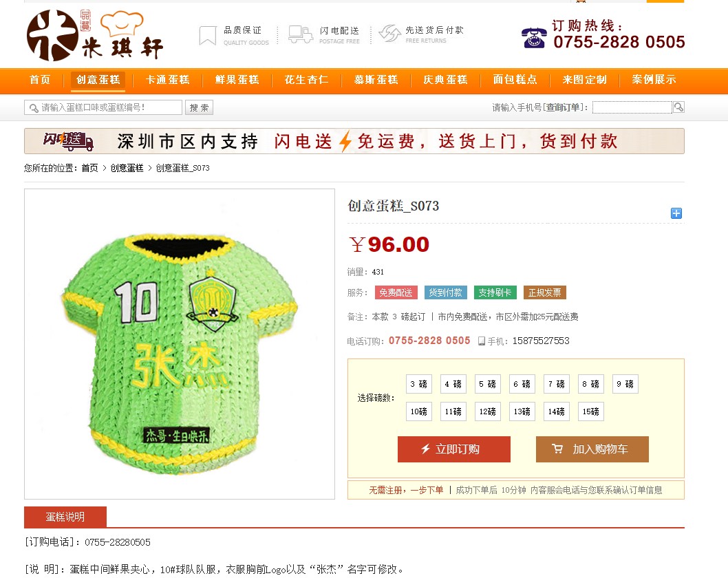
Task: Click the 闪电送 free-shipping promotional banner
Action: pyautogui.click(x=354, y=141)
